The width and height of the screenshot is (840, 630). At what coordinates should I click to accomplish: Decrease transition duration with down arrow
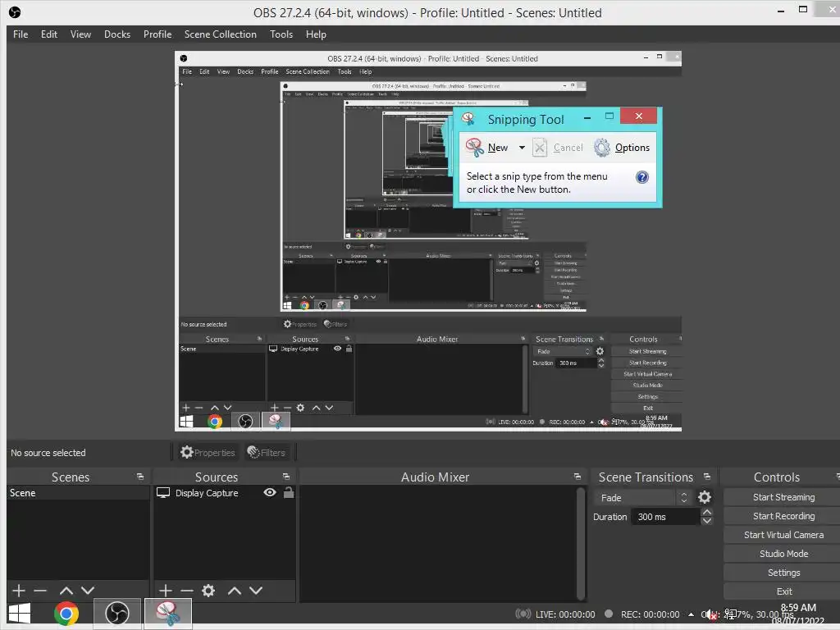[x=707, y=521]
